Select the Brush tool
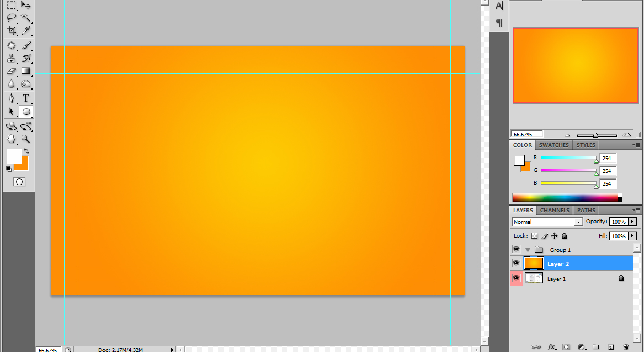The height and width of the screenshot is (352, 644). click(x=25, y=45)
